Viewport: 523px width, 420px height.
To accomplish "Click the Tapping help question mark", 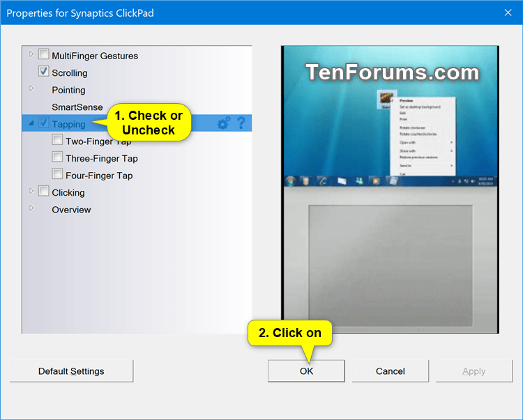I will click(241, 123).
